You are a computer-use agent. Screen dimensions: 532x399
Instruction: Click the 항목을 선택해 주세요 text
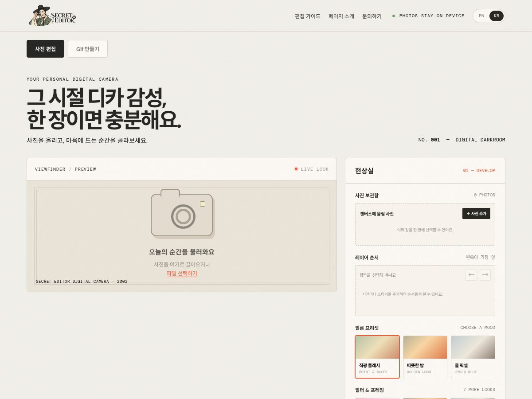coord(378,275)
